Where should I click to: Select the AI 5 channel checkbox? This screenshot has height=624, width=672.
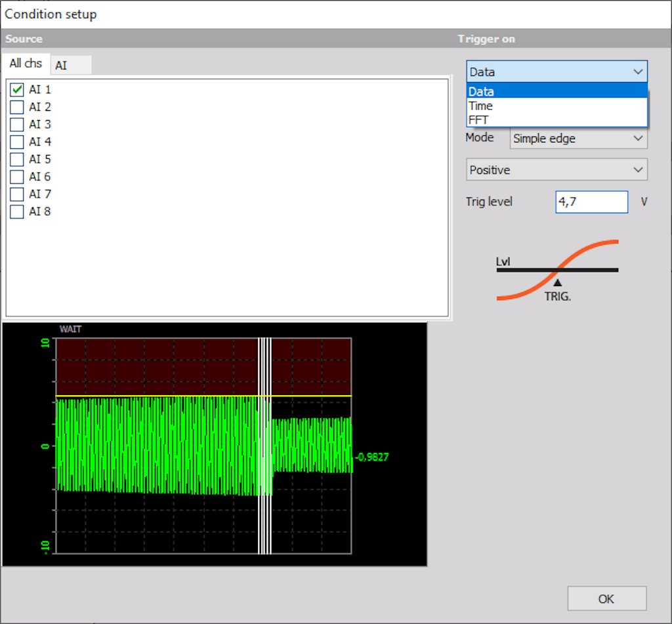[16, 159]
